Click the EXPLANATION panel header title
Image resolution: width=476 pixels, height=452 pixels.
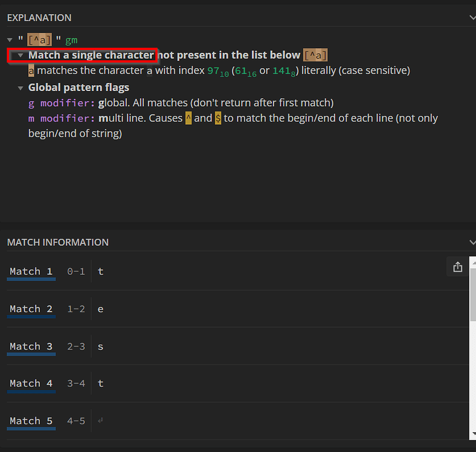[x=39, y=18]
